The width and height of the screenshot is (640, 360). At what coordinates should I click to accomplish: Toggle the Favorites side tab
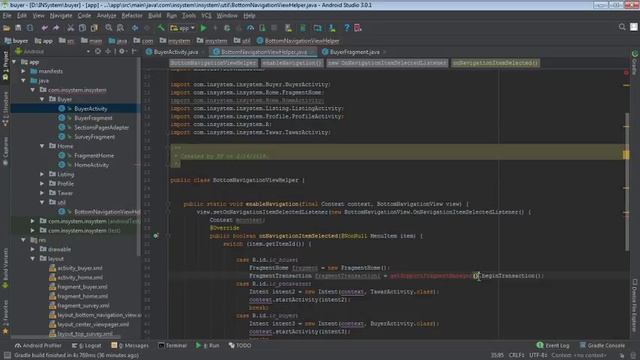pyautogui.click(x=5, y=317)
